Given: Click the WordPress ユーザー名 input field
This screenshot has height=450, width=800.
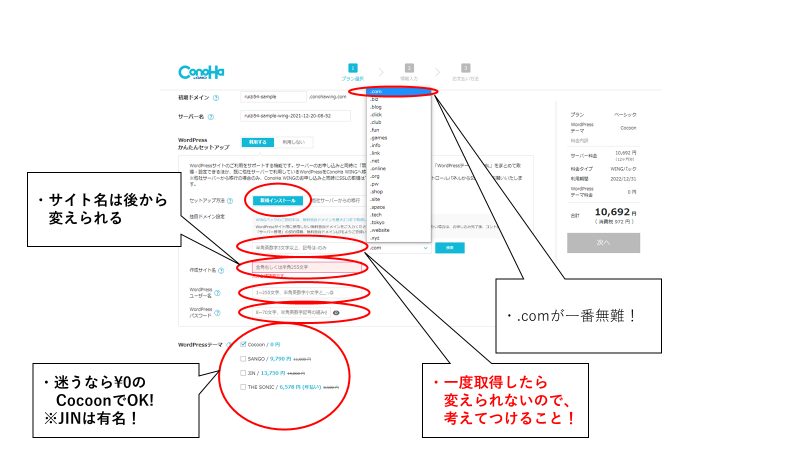Looking at the screenshot, I should [x=308, y=293].
